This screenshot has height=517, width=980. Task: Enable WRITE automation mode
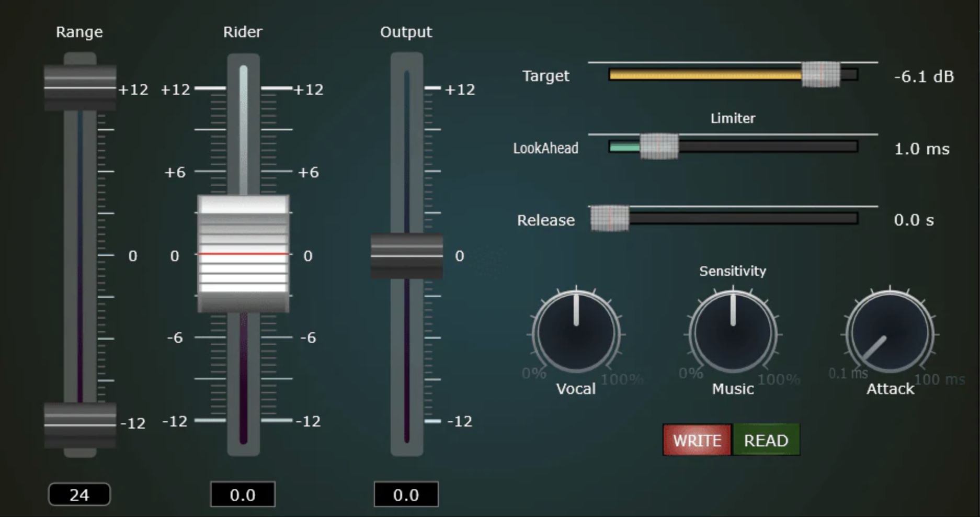point(697,440)
